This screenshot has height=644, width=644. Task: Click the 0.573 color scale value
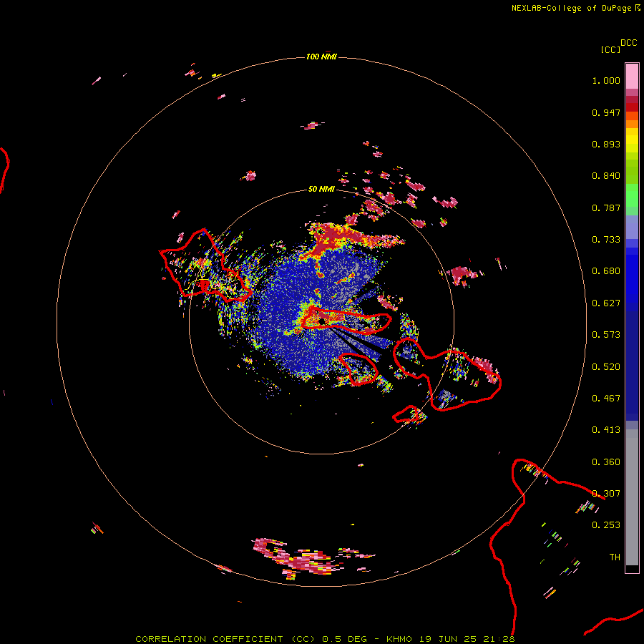click(x=606, y=335)
